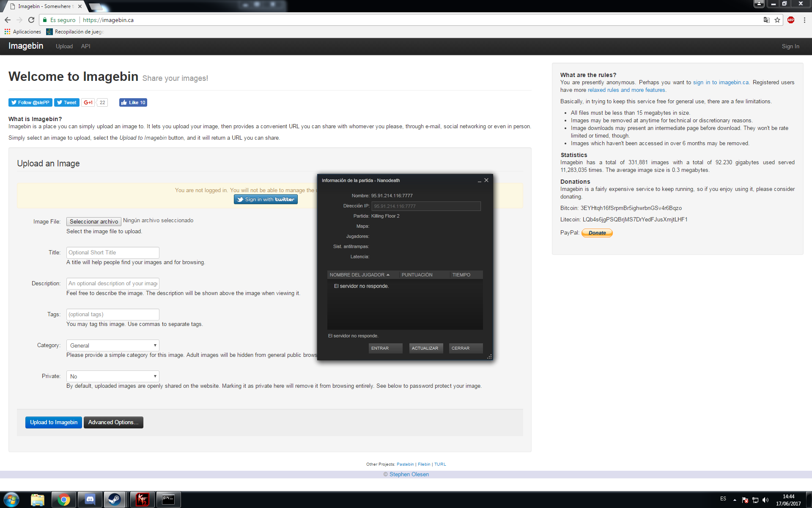Sort by TIEMPO column header
Screen dimensions: 812x508
coord(466,275)
